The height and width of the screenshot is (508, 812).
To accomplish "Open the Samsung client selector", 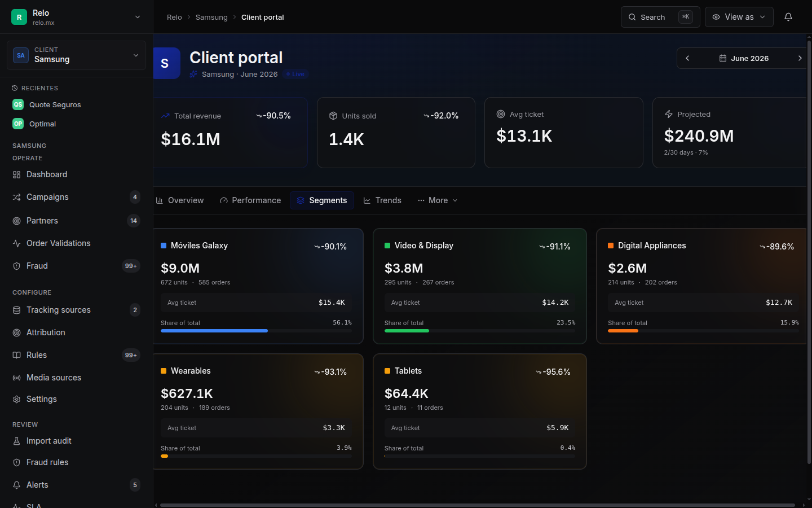I will [76, 55].
